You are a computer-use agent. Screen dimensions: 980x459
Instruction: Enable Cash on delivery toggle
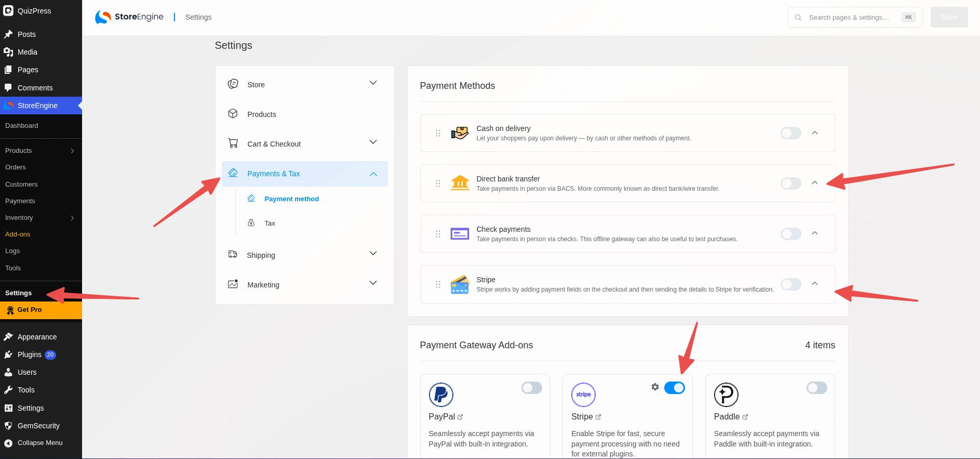pyautogui.click(x=791, y=133)
